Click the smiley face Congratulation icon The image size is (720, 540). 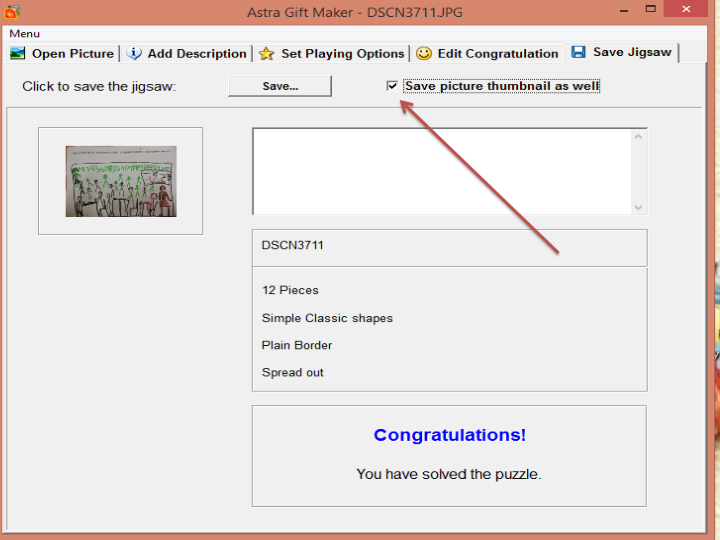point(423,53)
